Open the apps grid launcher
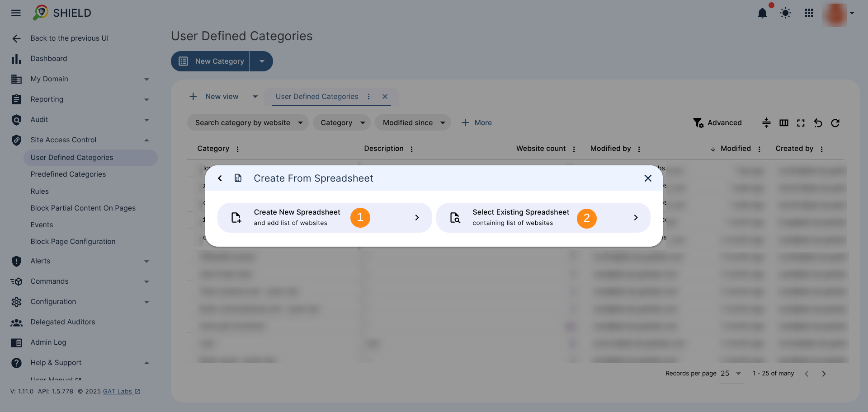This screenshot has height=412, width=868. pyautogui.click(x=809, y=13)
